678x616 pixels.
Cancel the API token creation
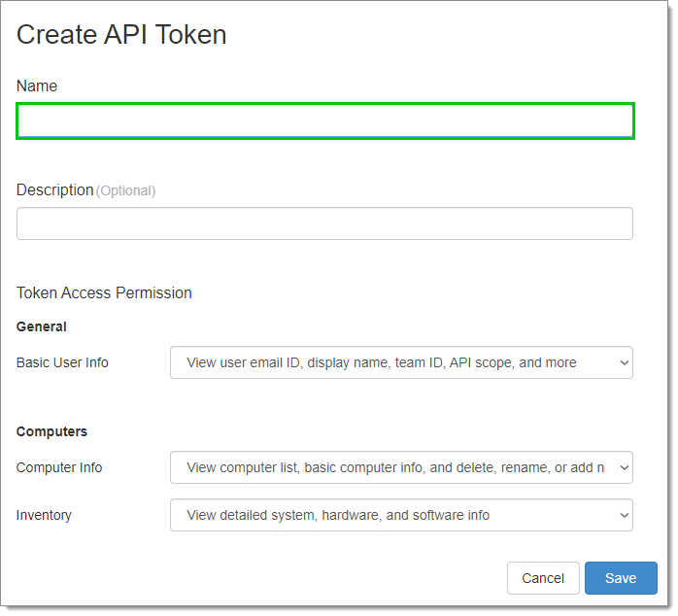click(x=543, y=578)
